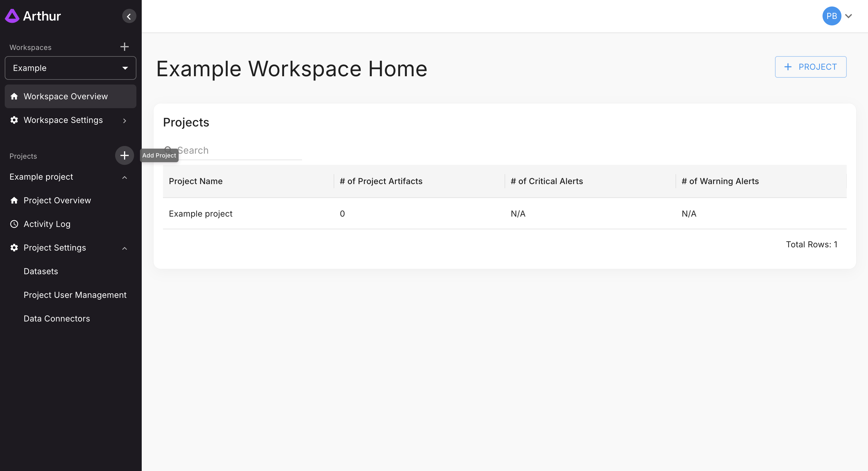Select Data Connectors in sidebar
868x471 pixels.
tap(57, 318)
